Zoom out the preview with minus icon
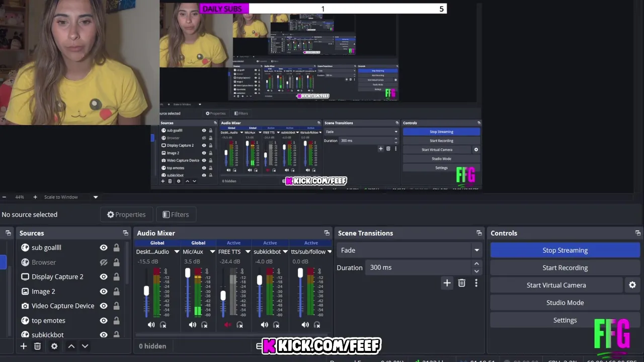 [x=4, y=197]
